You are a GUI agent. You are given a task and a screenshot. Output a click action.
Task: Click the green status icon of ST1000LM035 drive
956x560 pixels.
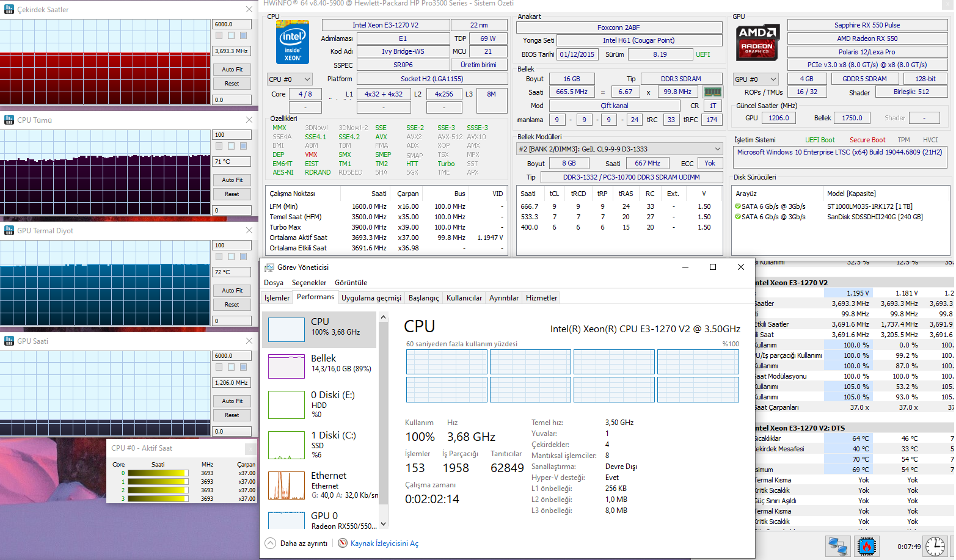(x=738, y=206)
